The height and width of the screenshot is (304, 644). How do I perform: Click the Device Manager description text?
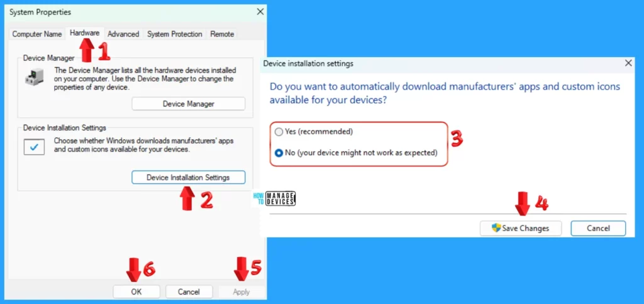click(144, 79)
